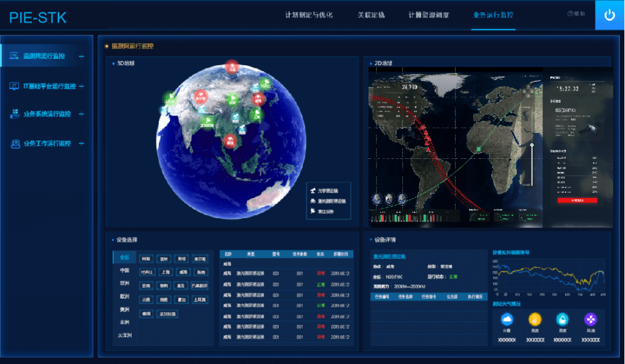Screen dimensions: 625x364
Task: Click the 业务系统运行监控 sidebar icon
Action: click(14, 114)
